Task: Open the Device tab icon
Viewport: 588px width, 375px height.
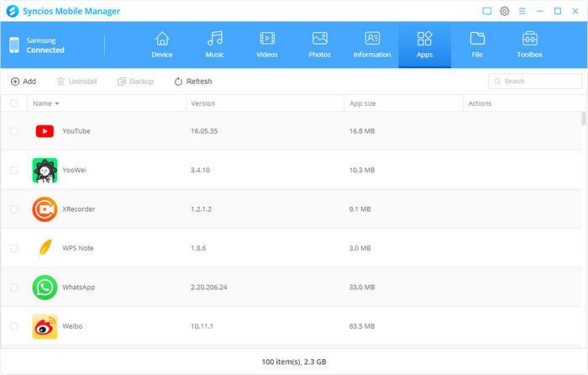Action: click(x=162, y=40)
